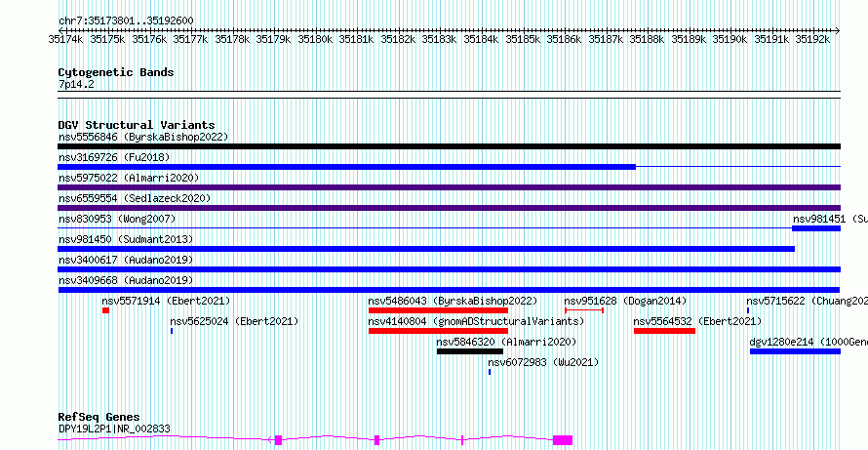The width and height of the screenshot is (868, 450).
Task: Click the 35174k ruler tick label
Action: tap(65, 39)
